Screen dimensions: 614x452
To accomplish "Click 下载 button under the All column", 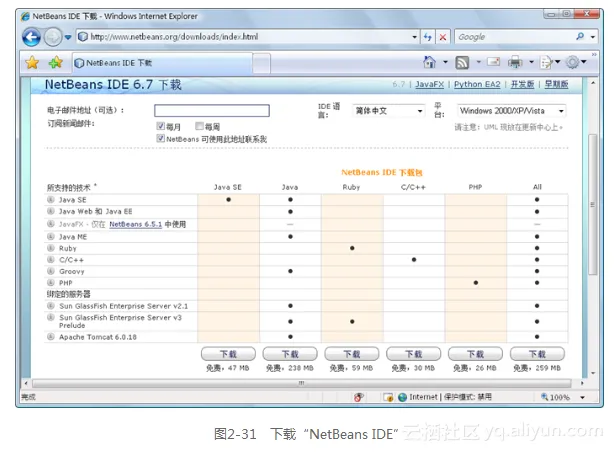I will click(537, 354).
